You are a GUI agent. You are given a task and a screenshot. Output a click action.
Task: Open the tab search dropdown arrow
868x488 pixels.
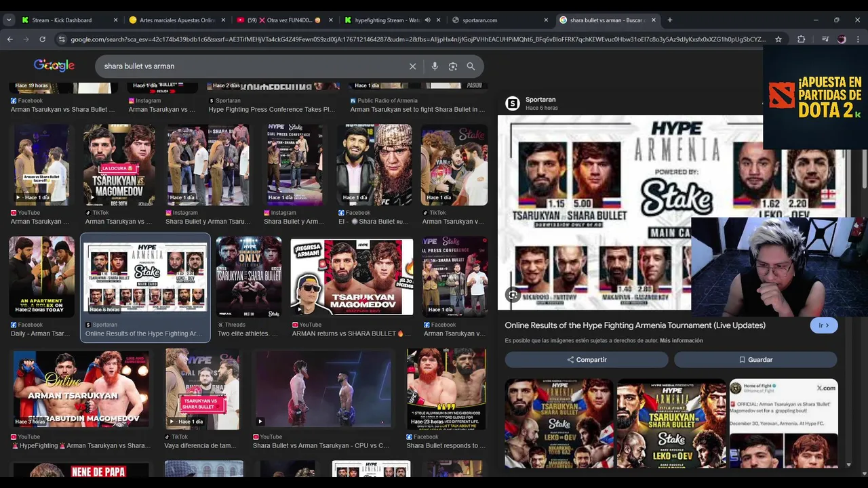[x=9, y=20]
